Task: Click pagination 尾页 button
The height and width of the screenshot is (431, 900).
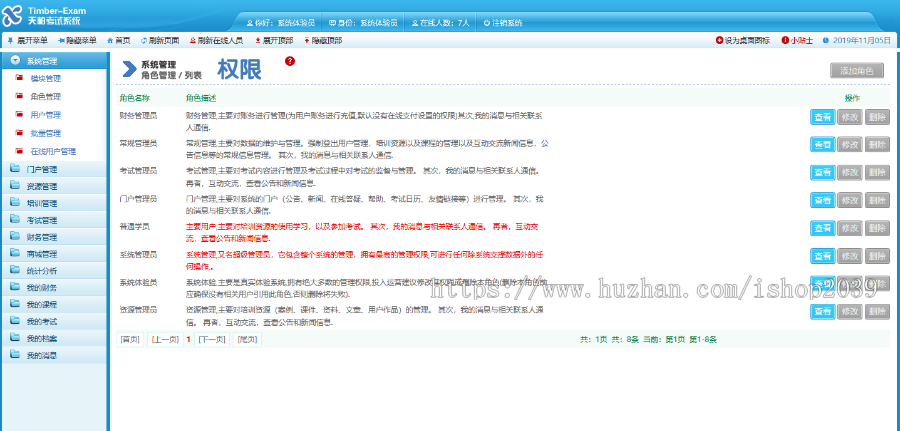Action: click(247, 340)
